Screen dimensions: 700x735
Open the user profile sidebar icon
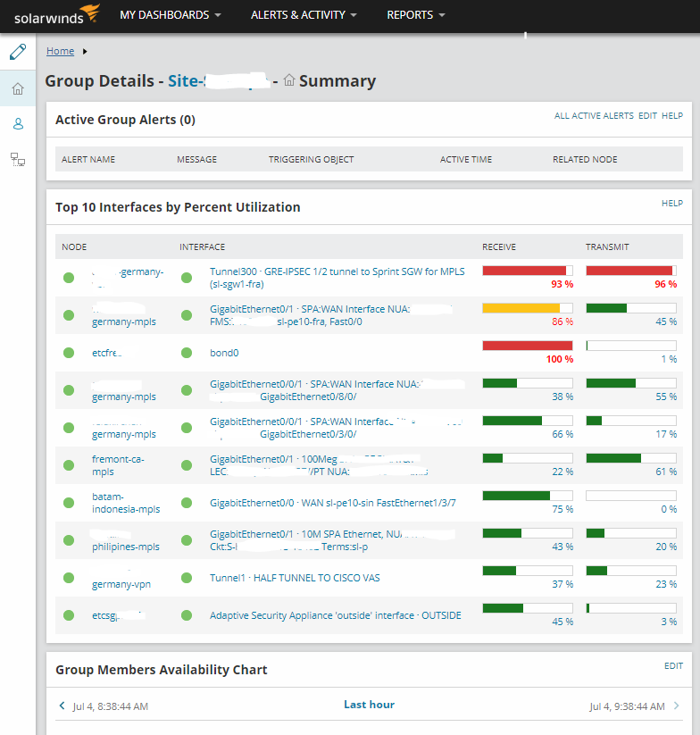pyautogui.click(x=18, y=124)
